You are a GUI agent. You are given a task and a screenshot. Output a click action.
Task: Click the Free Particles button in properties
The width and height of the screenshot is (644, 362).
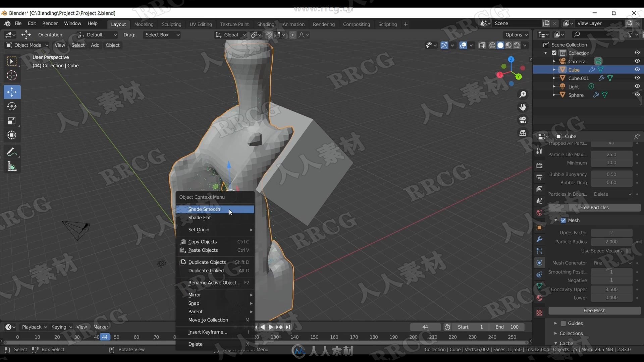click(x=594, y=207)
